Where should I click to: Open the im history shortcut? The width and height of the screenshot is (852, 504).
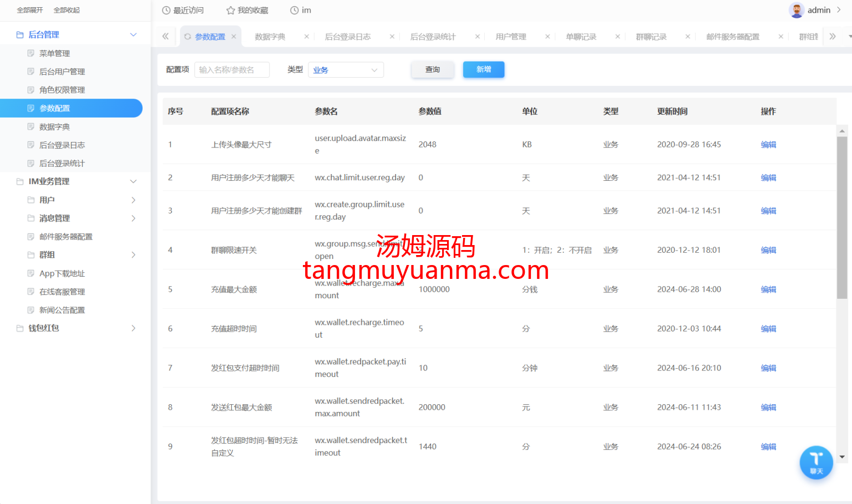pyautogui.click(x=300, y=10)
